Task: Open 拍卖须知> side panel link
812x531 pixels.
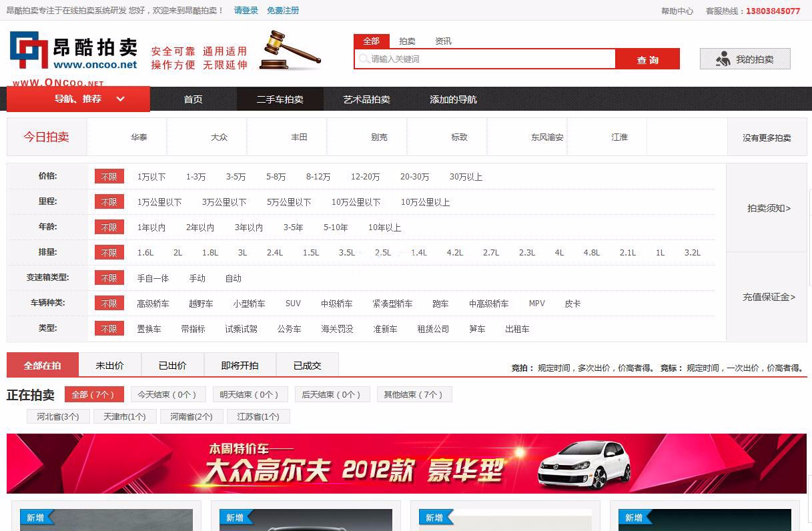Action: pyautogui.click(x=769, y=208)
